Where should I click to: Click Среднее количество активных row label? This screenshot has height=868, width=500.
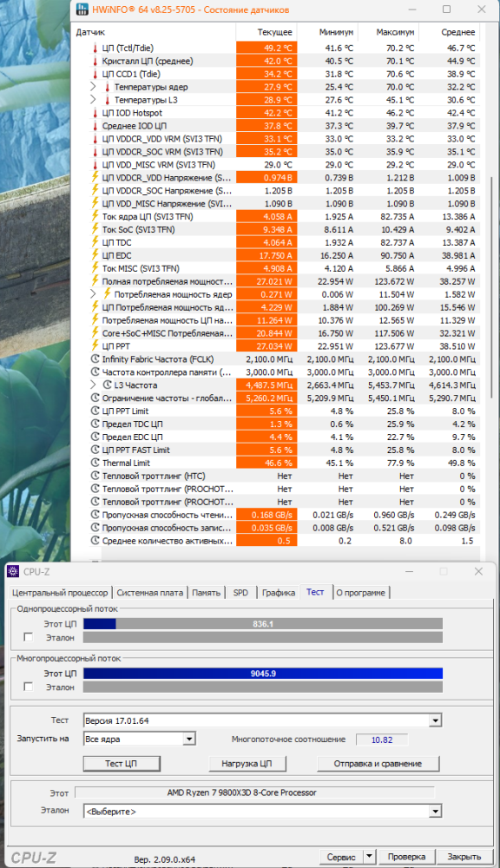(168, 541)
